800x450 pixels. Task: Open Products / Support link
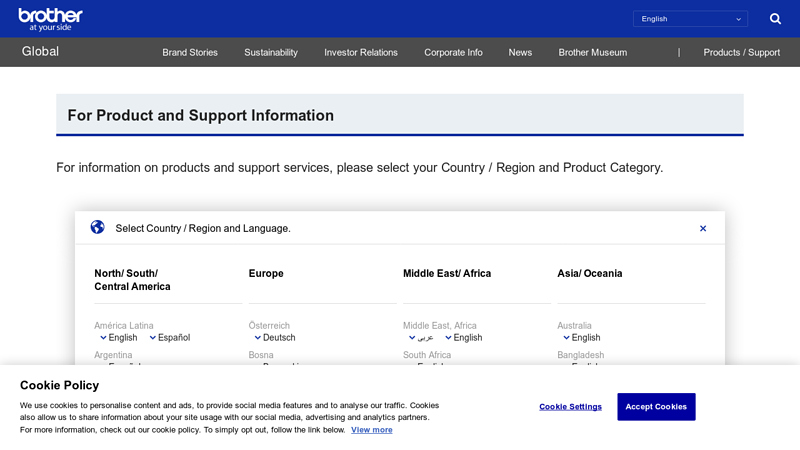coord(741,53)
